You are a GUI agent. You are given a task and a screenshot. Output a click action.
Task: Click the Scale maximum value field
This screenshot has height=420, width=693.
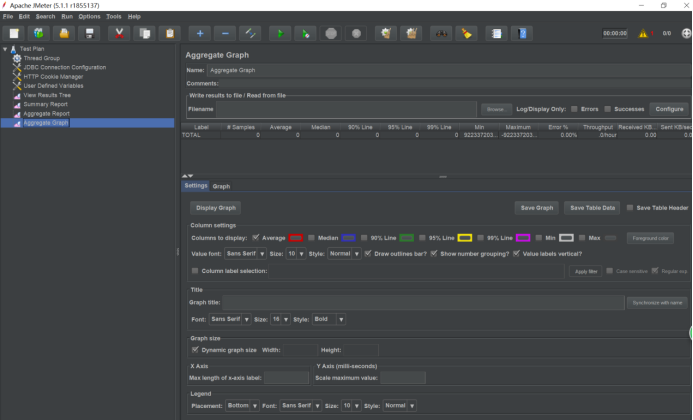tap(403, 378)
